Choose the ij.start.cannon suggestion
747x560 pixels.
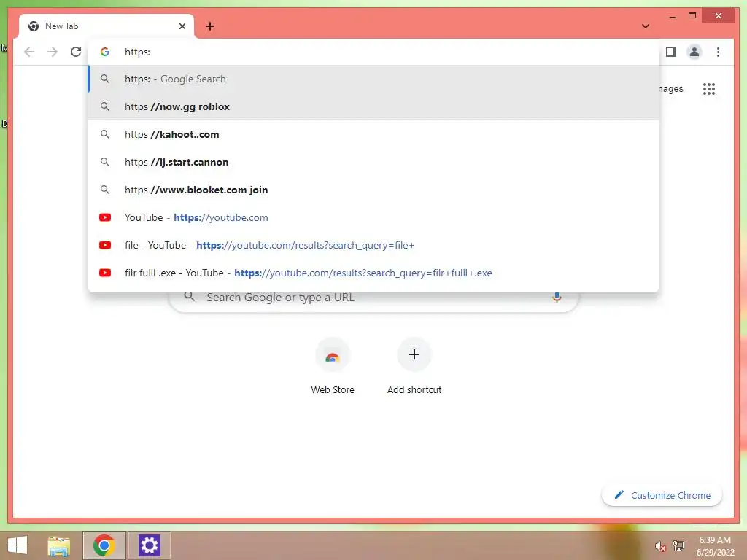373,162
